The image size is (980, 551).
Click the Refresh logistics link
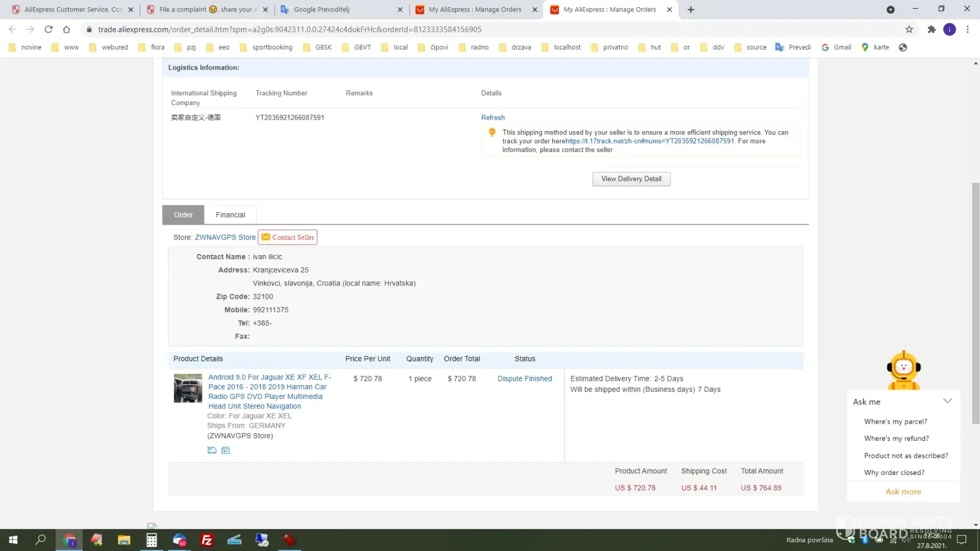(492, 117)
